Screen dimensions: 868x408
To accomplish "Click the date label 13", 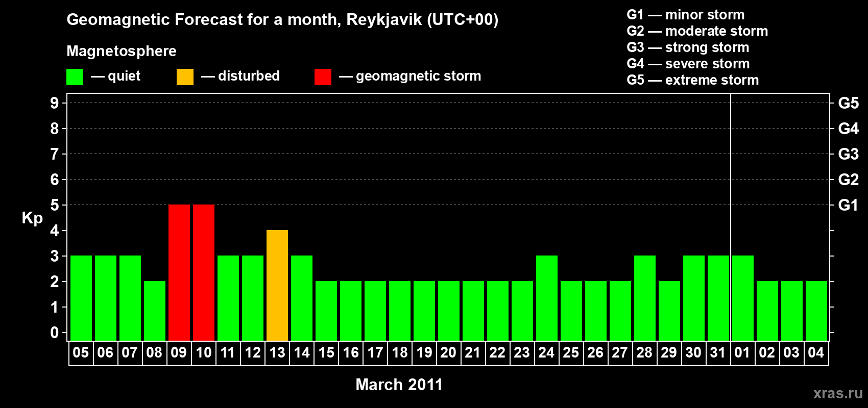I will 277,352.
